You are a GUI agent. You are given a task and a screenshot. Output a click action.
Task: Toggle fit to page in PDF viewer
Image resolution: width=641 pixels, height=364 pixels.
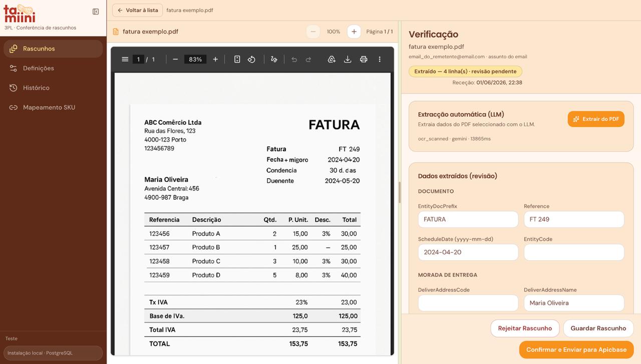[x=237, y=59]
